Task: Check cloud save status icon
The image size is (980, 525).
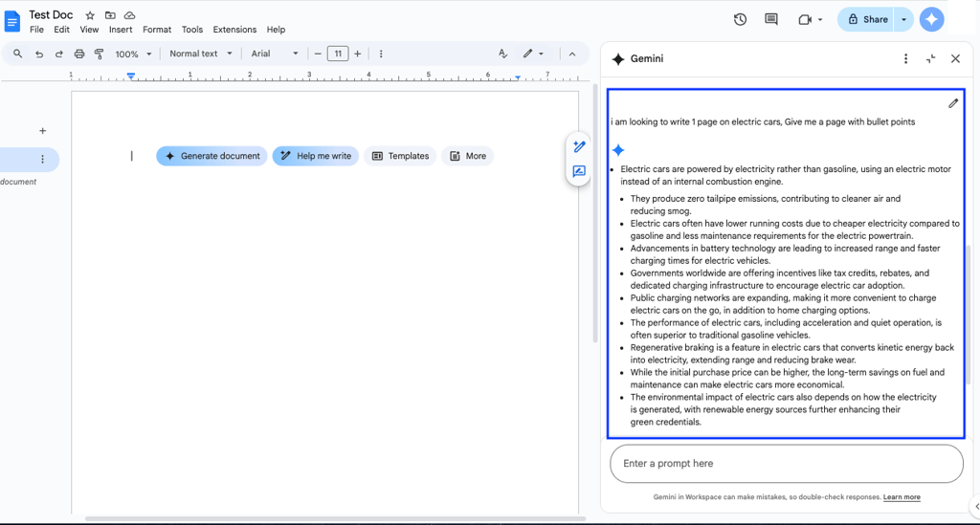Action: click(x=129, y=15)
